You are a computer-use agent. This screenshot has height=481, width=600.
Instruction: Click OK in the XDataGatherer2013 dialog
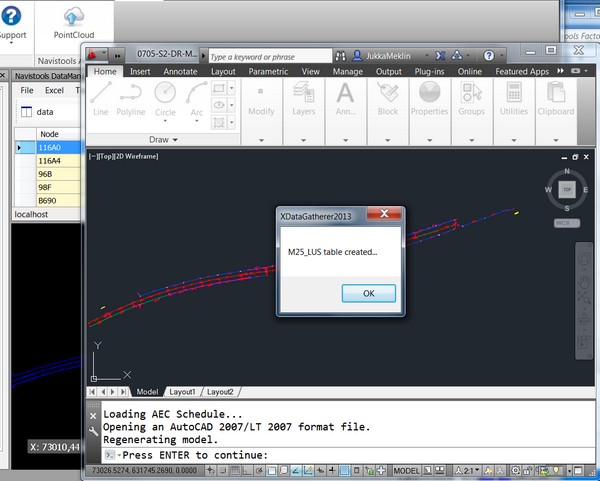[x=368, y=293]
